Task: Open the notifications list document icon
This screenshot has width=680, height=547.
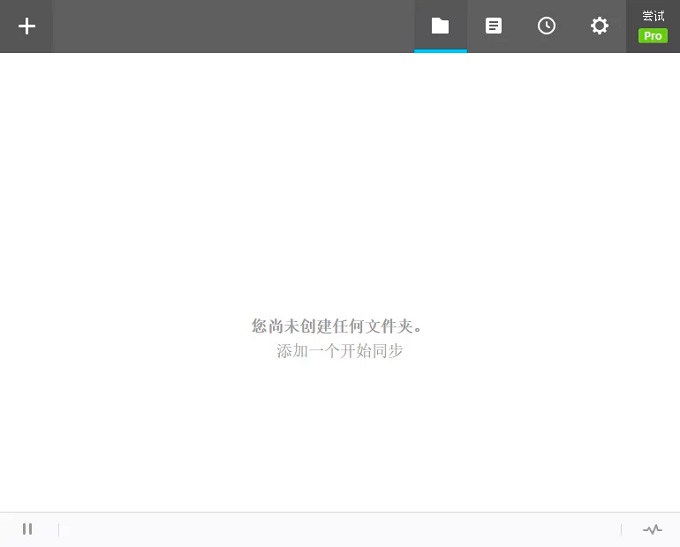Action: click(493, 26)
